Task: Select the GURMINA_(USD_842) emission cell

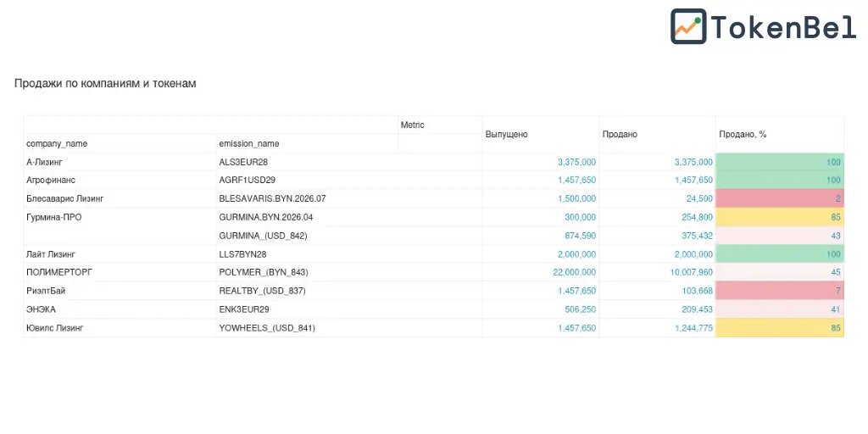Action: tap(263, 236)
